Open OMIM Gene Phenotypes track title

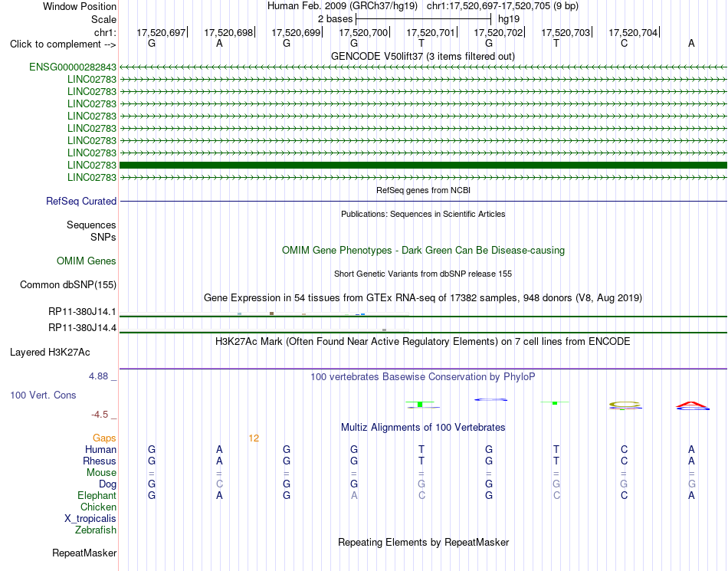point(423,250)
